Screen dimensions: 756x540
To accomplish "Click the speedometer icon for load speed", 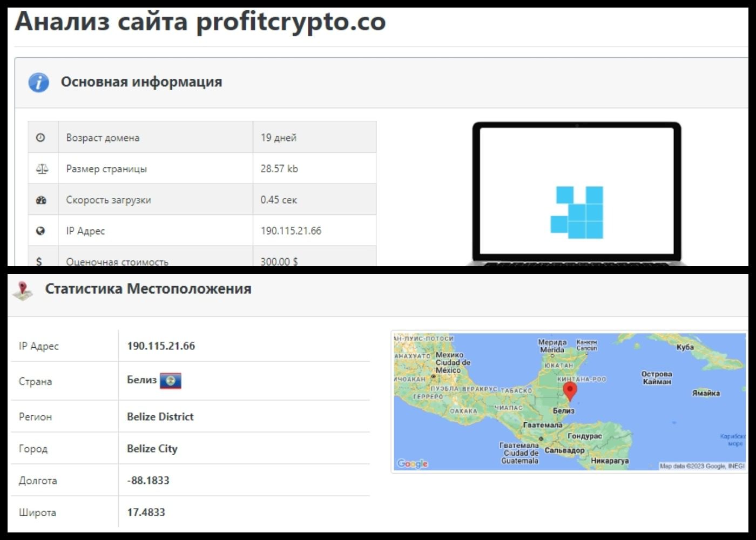I will [41, 200].
